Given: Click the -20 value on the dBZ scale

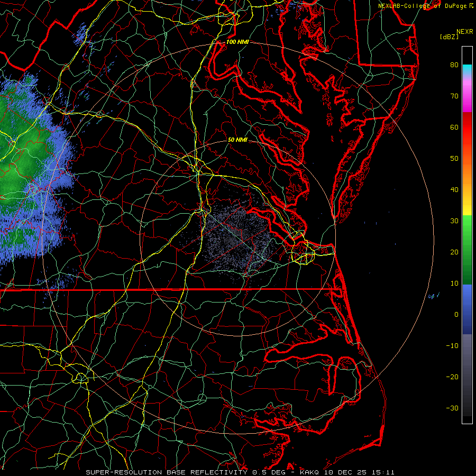Looking at the screenshot, I should (x=452, y=377).
